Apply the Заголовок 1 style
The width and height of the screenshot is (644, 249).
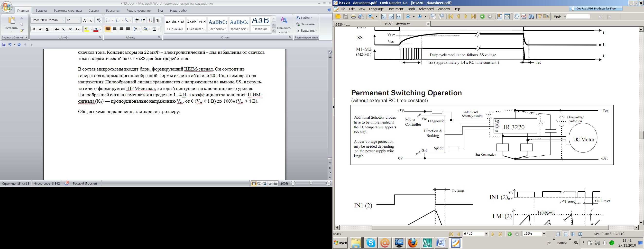[x=218, y=25]
